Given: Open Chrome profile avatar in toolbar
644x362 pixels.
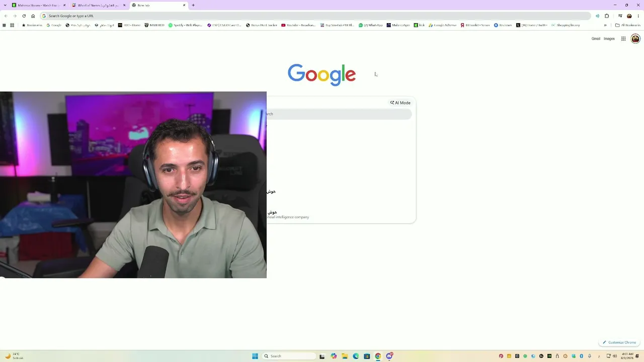Looking at the screenshot, I should (x=629, y=16).
